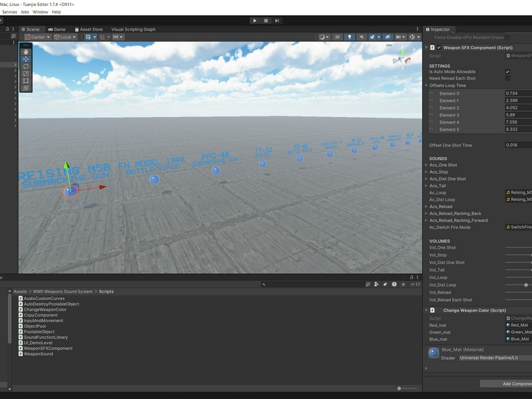Click the Project panel vertical scrollbar
532x399 pixels.
9,319
